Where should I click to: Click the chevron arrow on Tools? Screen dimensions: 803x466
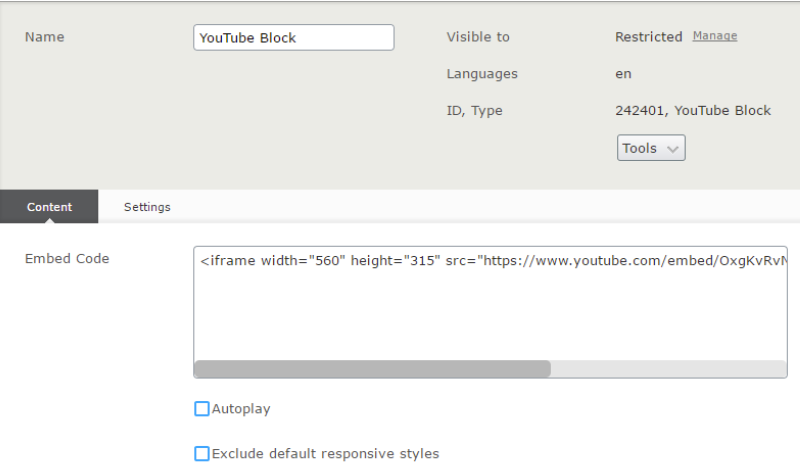click(x=672, y=149)
